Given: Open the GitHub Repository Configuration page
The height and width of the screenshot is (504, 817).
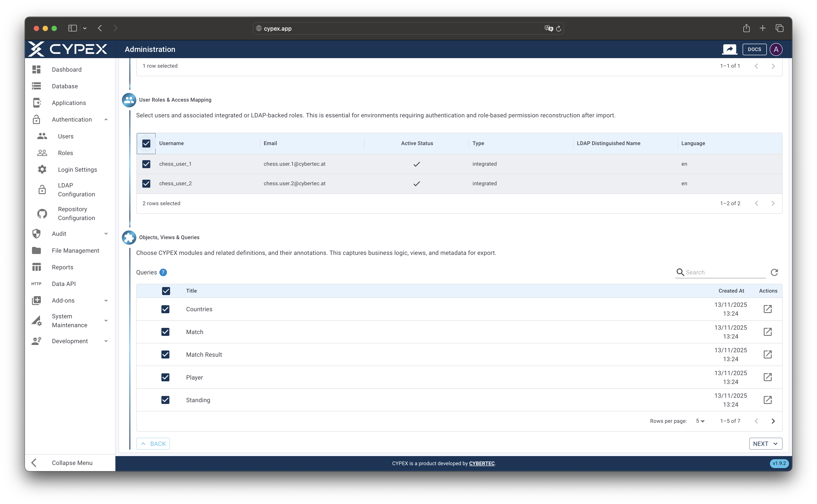Looking at the screenshot, I should (x=76, y=213).
